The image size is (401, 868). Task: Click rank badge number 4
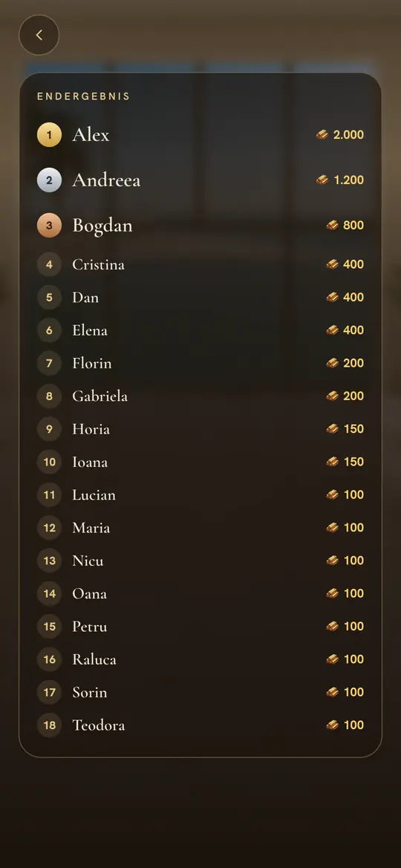click(49, 264)
